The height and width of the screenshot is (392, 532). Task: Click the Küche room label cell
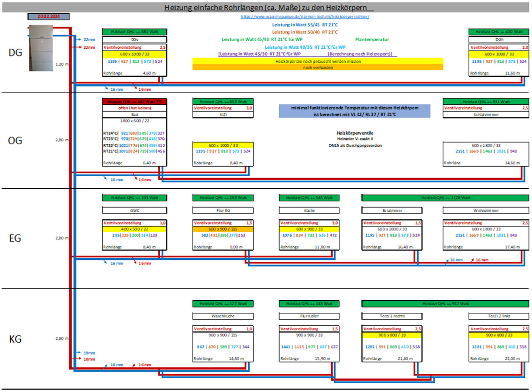(309, 211)
